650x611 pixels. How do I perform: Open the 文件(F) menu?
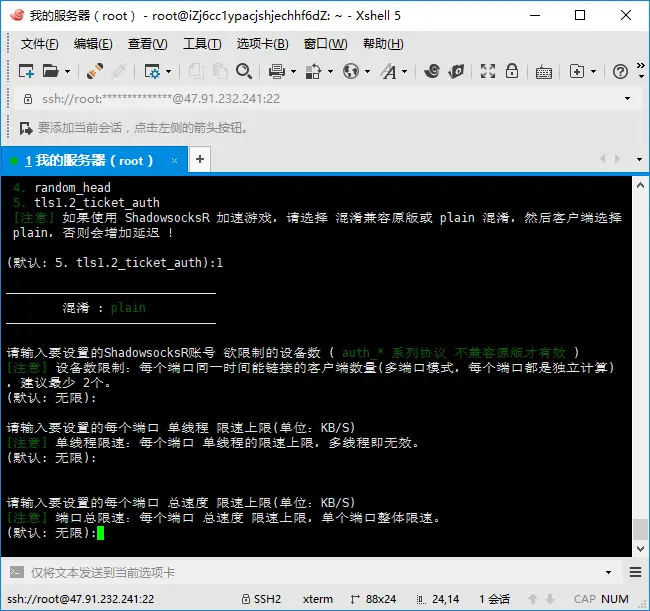[39, 44]
